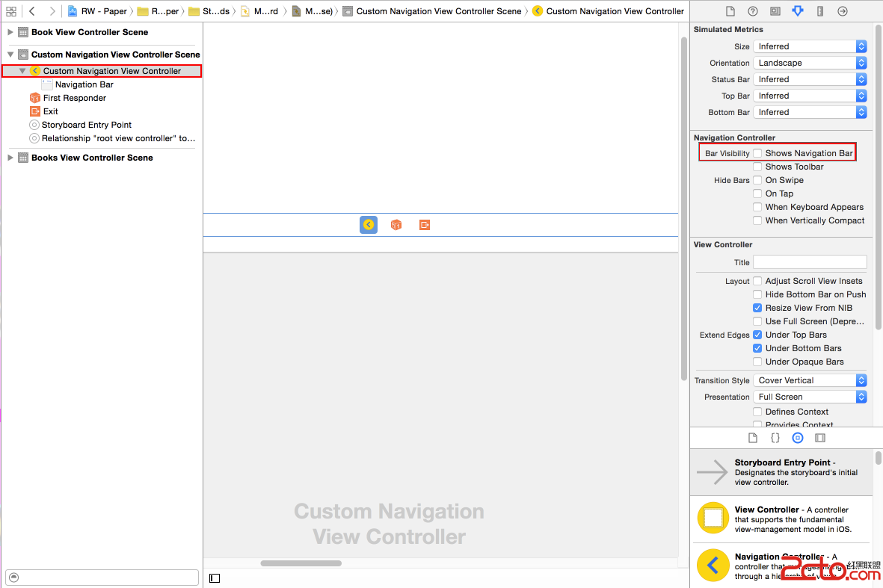The height and width of the screenshot is (588, 883).
Task: Click the Exit icon in scene dock
Action: tap(425, 225)
